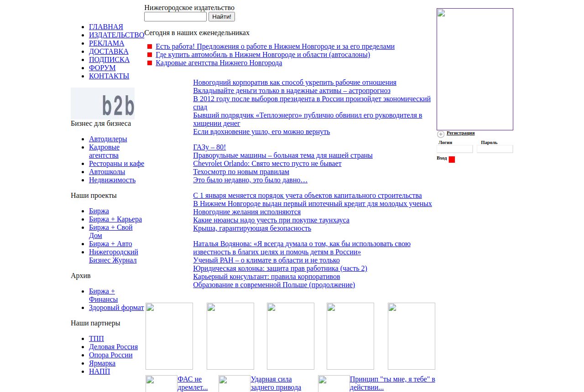Open the Автодилеры sidebar link
This screenshot has height=392, width=584.
tap(108, 139)
